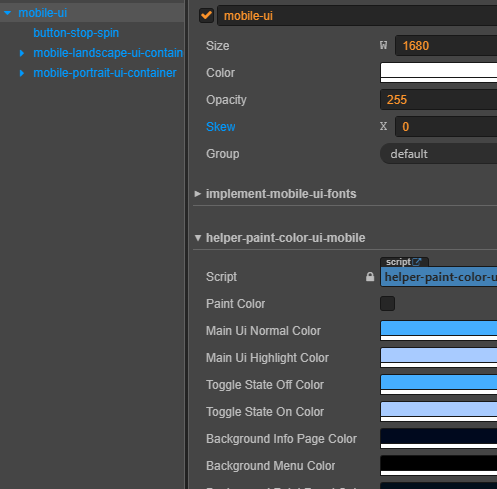497x489 pixels.
Task: Open Background Info Page Color swatch
Action: (x=439, y=439)
